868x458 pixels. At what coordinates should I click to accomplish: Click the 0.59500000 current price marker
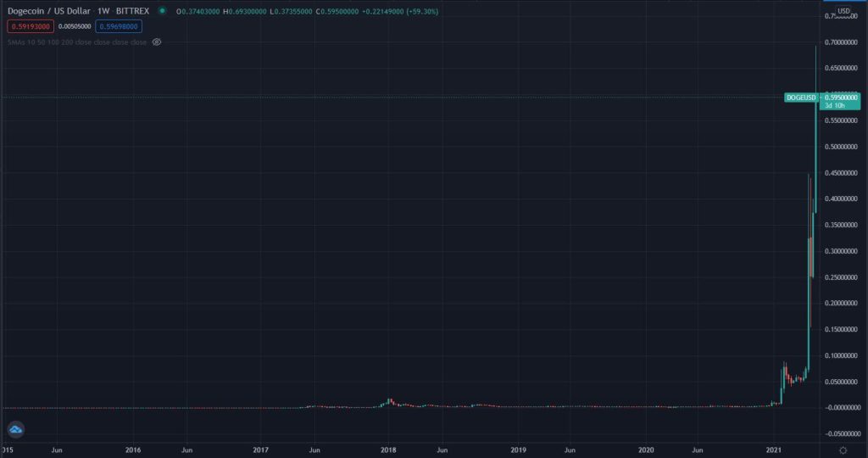[842, 98]
